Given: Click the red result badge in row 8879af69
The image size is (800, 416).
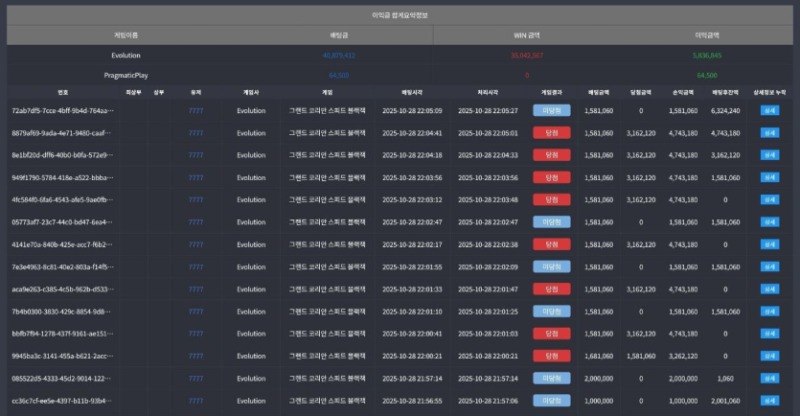Looking at the screenshot, I should [551, 132].
